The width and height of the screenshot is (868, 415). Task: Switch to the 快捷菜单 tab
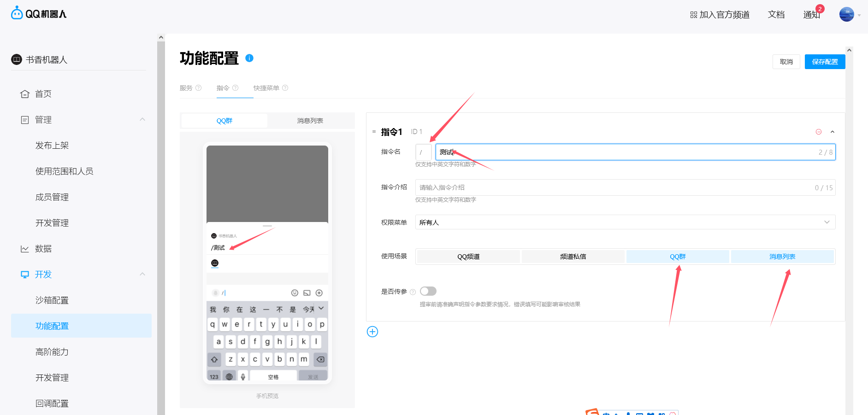[x=266, y=88]
